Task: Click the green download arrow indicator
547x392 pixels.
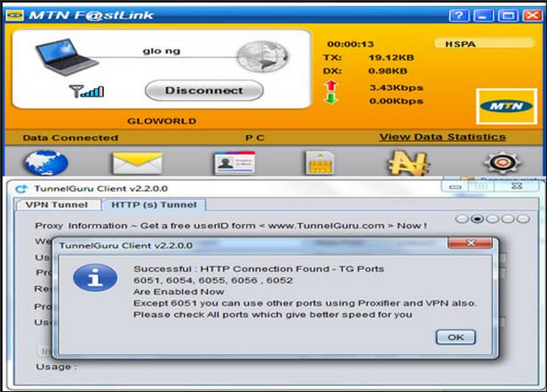Action: pyautogui.click(x=331, y=98)
